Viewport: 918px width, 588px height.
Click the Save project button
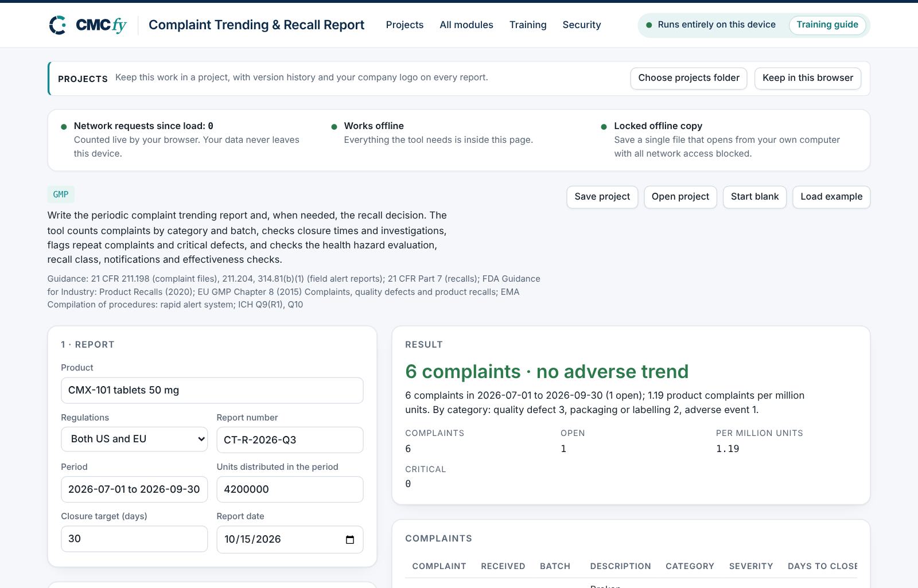coord(602,197)
